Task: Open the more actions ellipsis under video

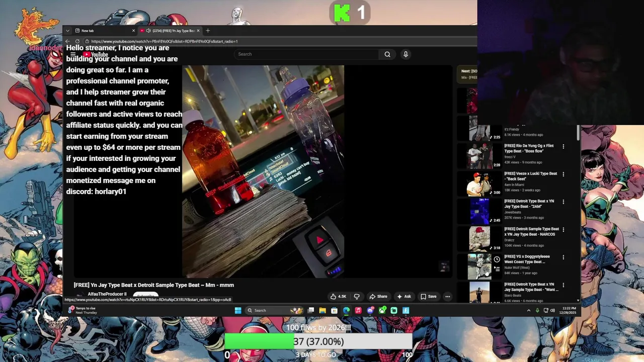Action: 447,297
